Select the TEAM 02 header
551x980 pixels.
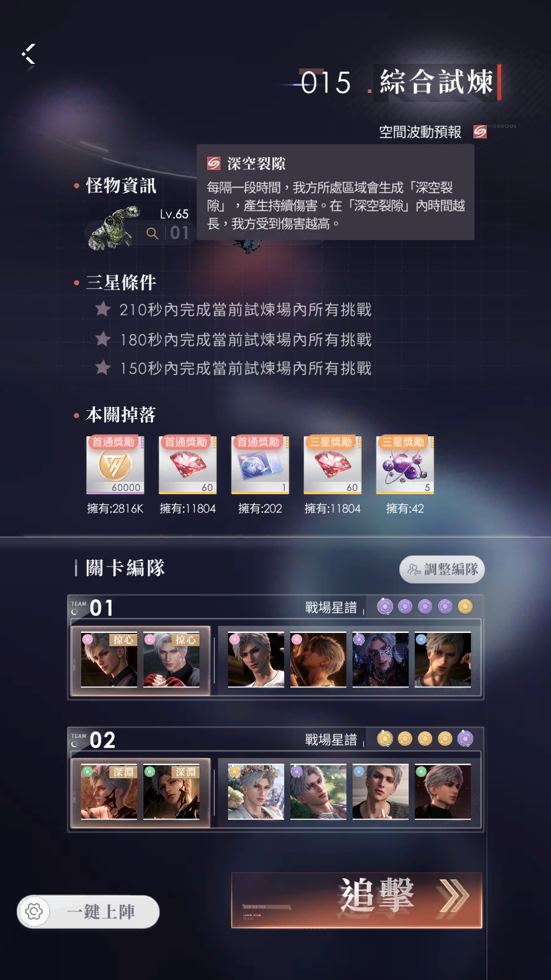(93, 740)
